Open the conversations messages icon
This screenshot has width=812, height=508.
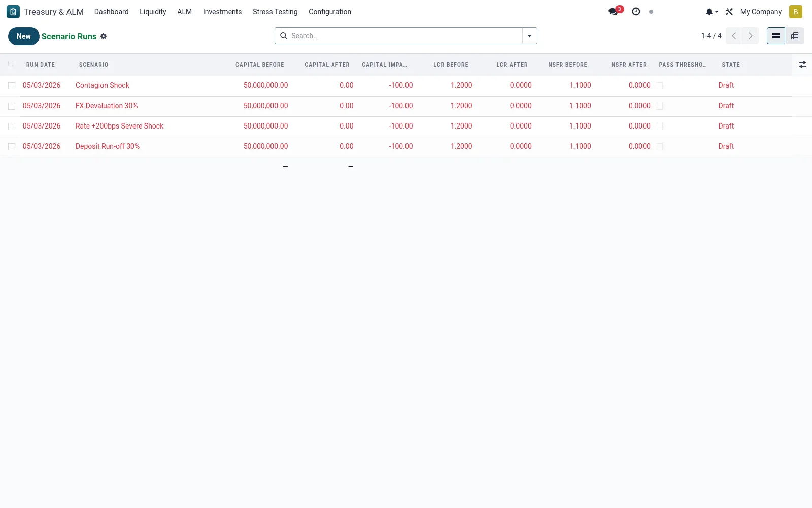[614, 12]
